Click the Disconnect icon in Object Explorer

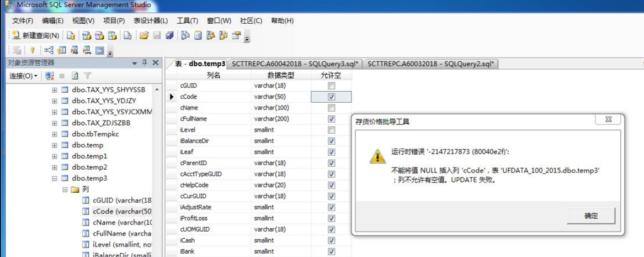[x=50, y=76]
